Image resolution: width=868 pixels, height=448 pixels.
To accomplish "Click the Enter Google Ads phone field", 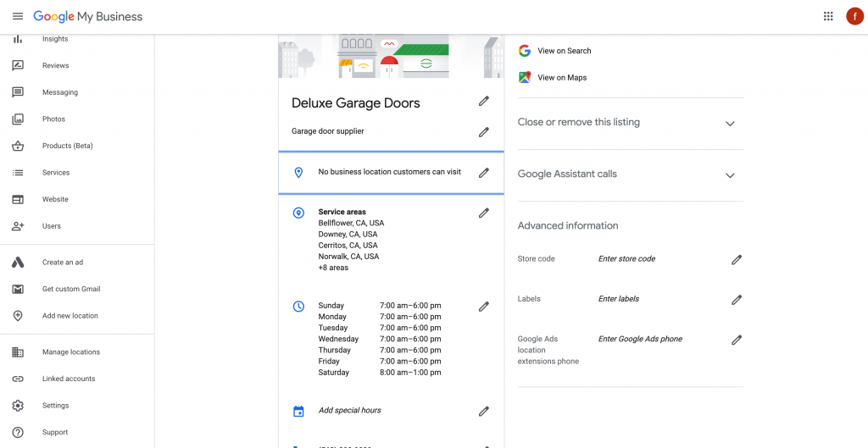I will (x=640, y=339).
